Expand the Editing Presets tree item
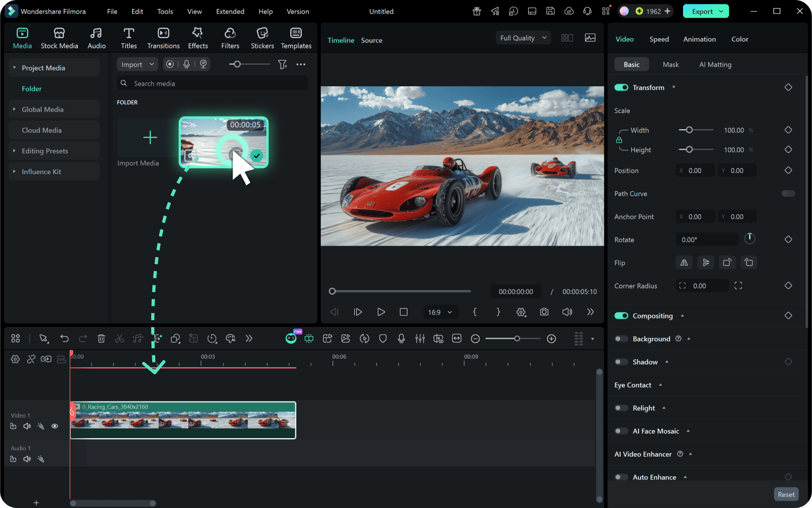The image size is (812, 508). pos(14,151)
